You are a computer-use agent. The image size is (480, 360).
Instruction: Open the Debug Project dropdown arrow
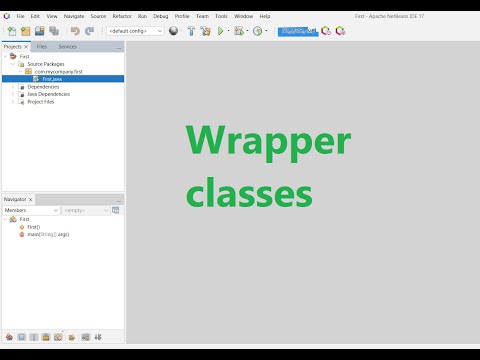(x=247, y=31)
